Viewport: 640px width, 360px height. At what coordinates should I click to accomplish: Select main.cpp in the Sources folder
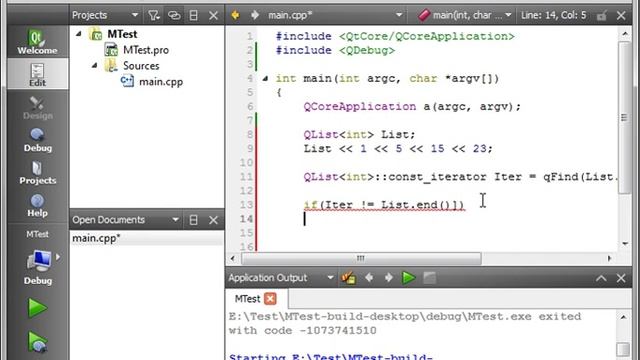pyautogui.click(x=161, y=82)
